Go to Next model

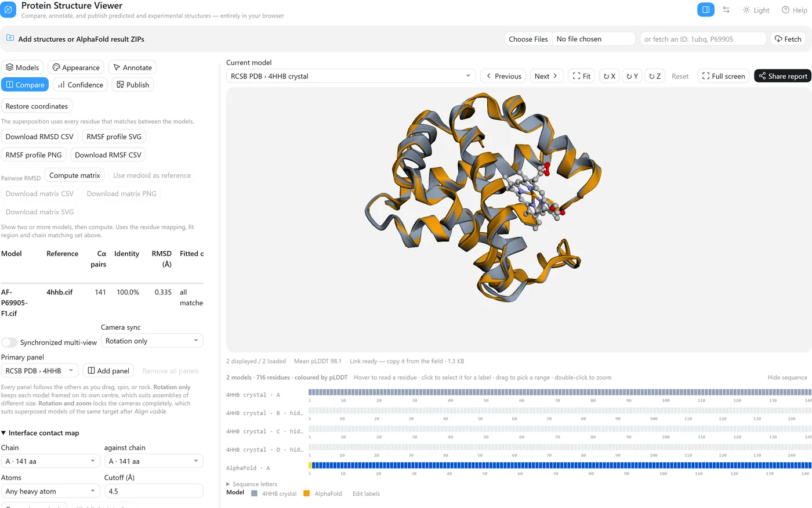(546, 76)
